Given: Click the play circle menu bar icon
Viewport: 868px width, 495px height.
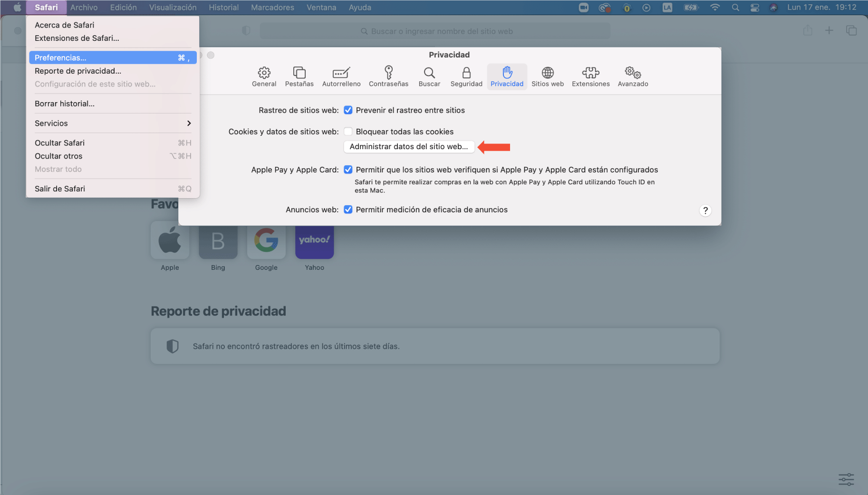Looking at the screenshot, I should coord(646,8).
